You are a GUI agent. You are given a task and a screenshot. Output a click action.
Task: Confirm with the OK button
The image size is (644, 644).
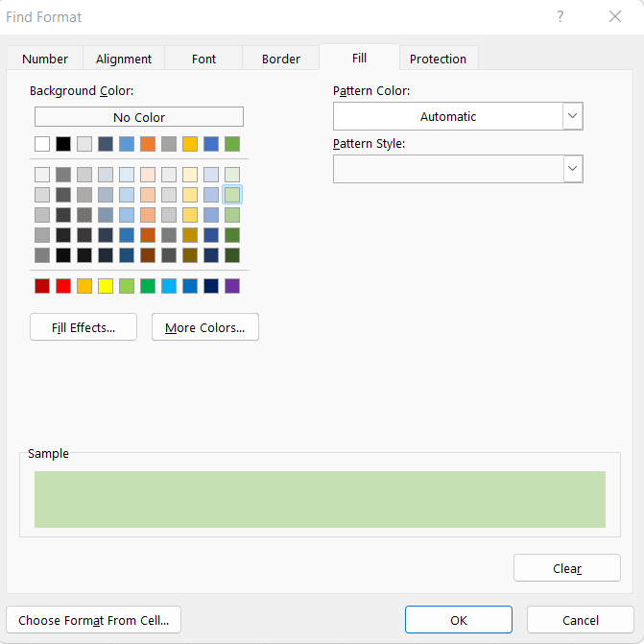pos(459,620)
